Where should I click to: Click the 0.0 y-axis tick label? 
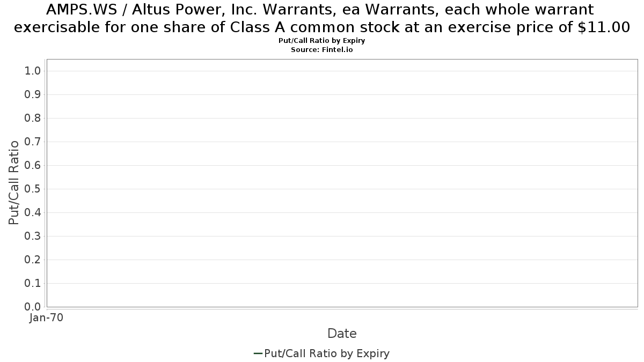click(33, 307)
